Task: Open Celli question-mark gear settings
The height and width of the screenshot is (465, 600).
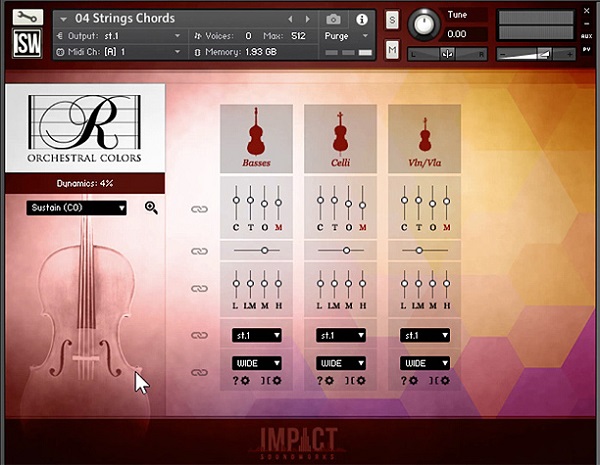Action: point(326,380)
